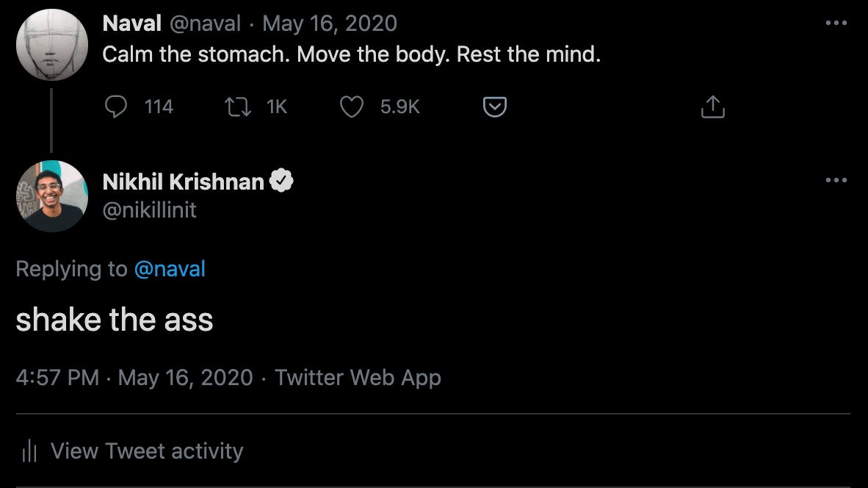Open the share icon on Naval's tweet
Image resolution: width=868 pixels, height=488 pixels.
pyautogui.click(x=712, y=107)
